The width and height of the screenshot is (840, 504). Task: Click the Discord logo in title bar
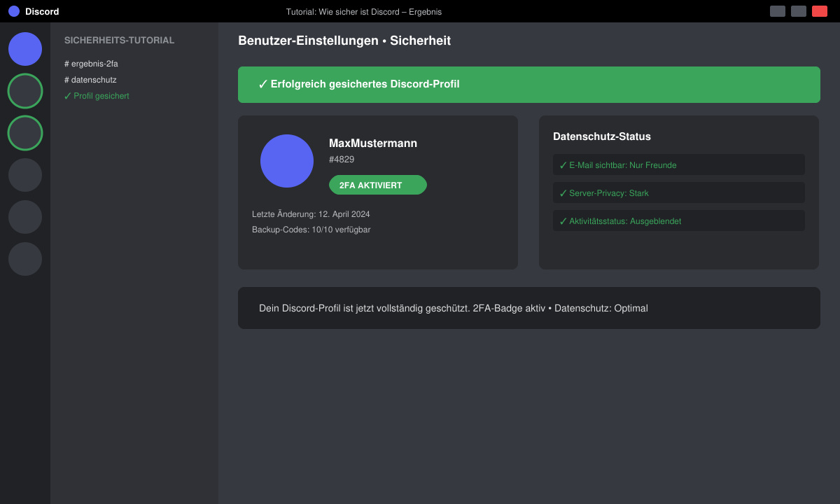coord(14,11)
